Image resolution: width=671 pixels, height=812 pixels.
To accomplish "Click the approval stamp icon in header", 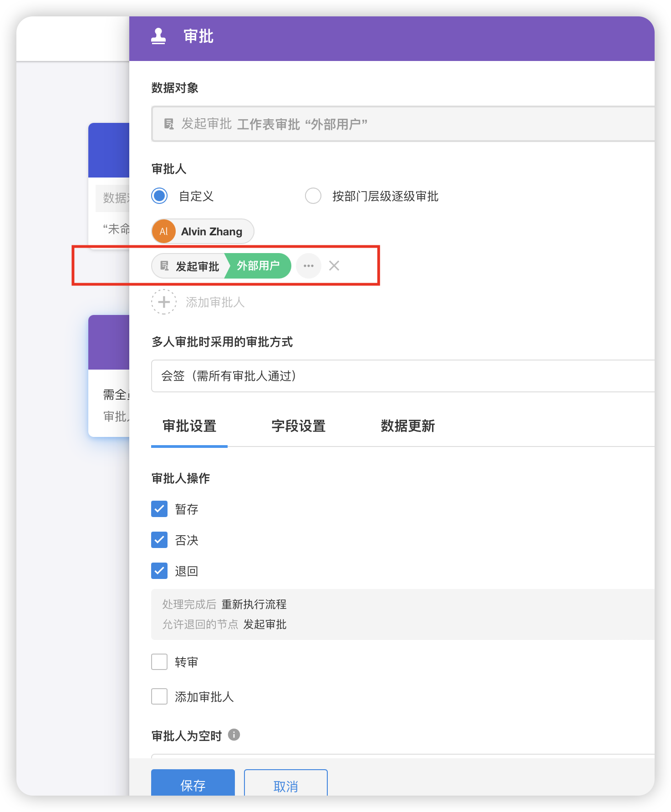I will coord(158,36).
